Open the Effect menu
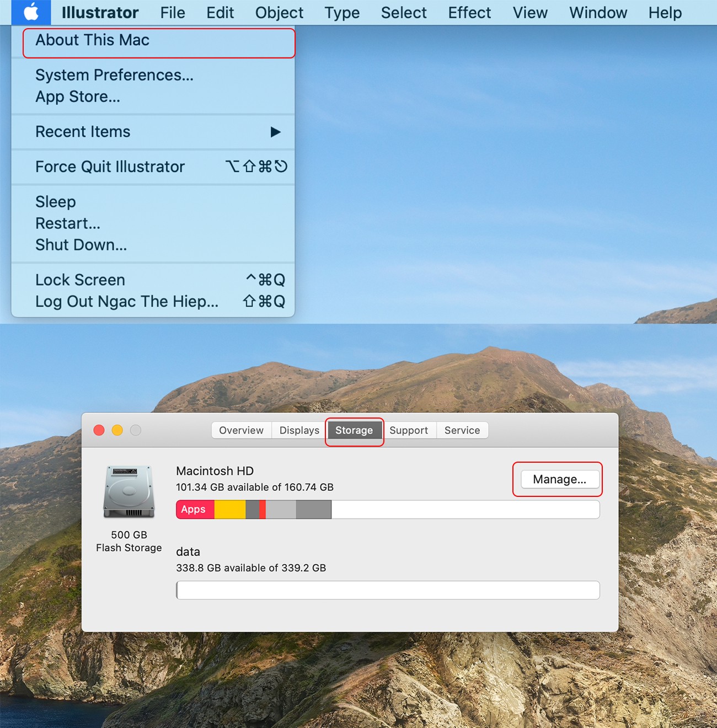Screen dimensions: 717x728 [469, 12]
